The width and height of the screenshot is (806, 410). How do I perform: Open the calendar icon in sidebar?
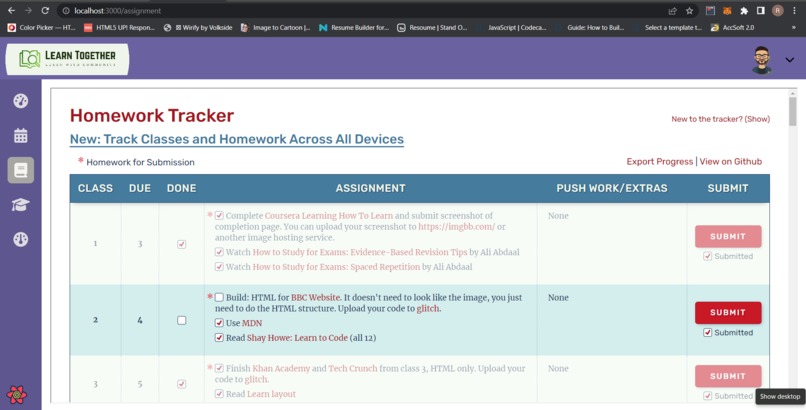[x=21, y=136]
